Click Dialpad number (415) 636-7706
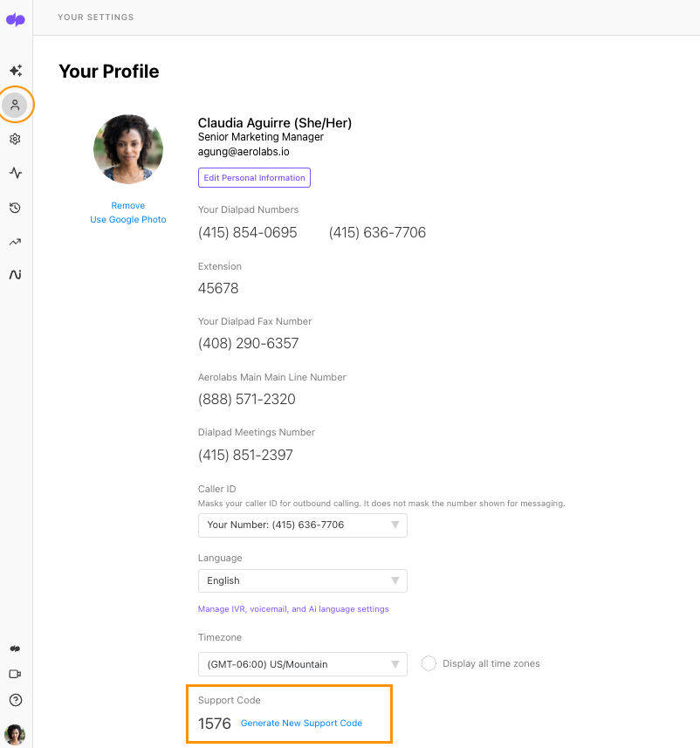 pos(377,232)
